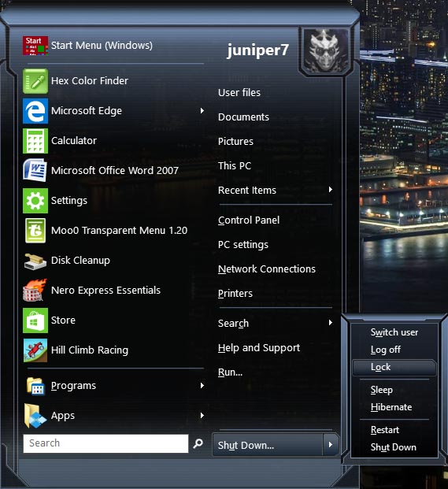Open PC settings
This screenshot has width=448, height=489.
pos(243,244)
